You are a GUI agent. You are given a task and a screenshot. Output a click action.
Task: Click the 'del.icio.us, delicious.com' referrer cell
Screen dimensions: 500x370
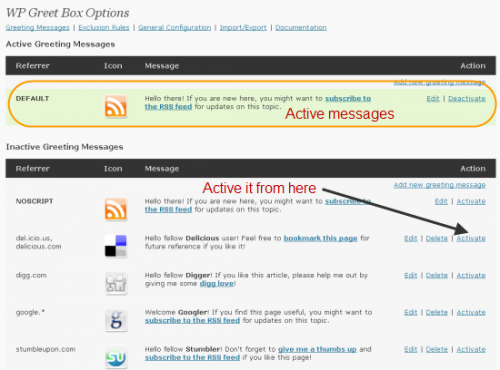coord(39,242)
